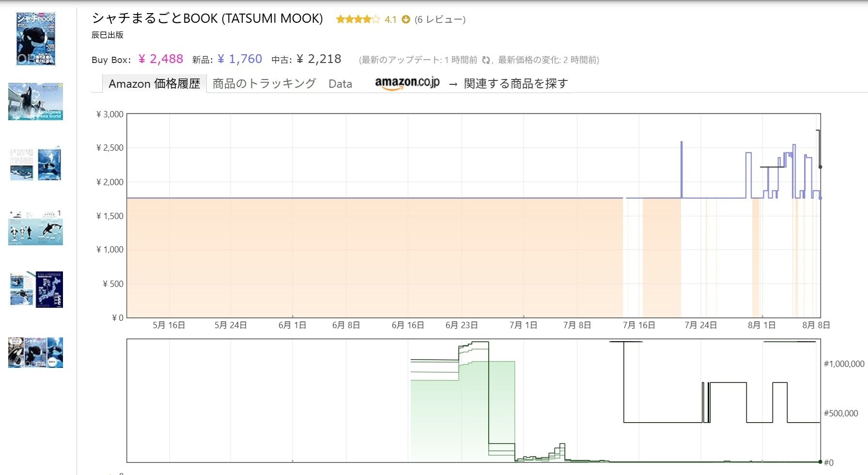Click the 8月 8日 date label on the axis
This screenshot has width=868, height=475.
[x=816, y=325]
